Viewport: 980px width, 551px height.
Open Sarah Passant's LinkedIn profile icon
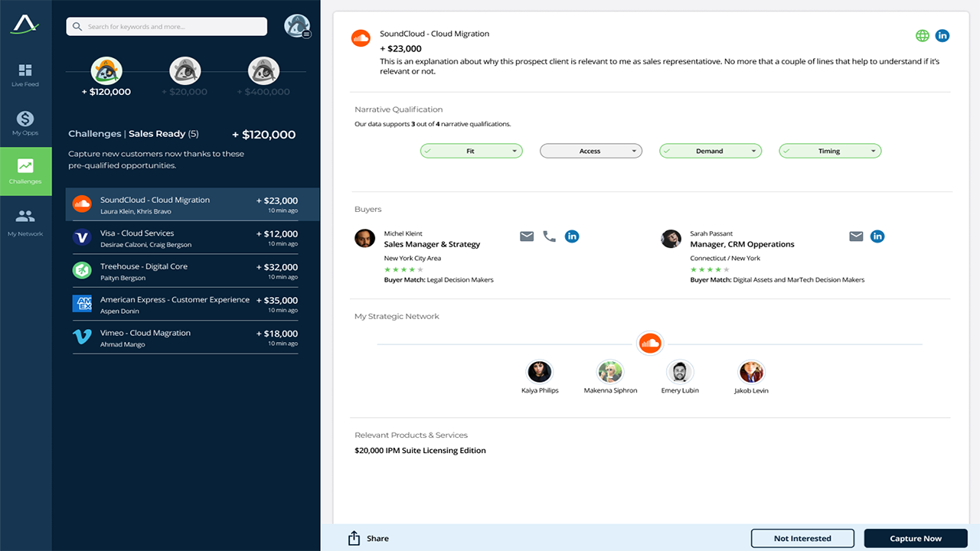coord(877,236)
